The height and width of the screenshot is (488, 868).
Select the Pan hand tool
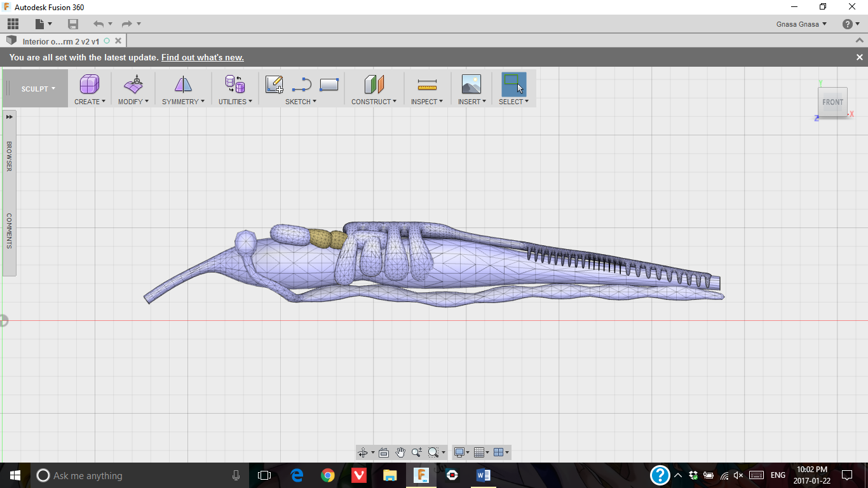[x=400, y=452]
